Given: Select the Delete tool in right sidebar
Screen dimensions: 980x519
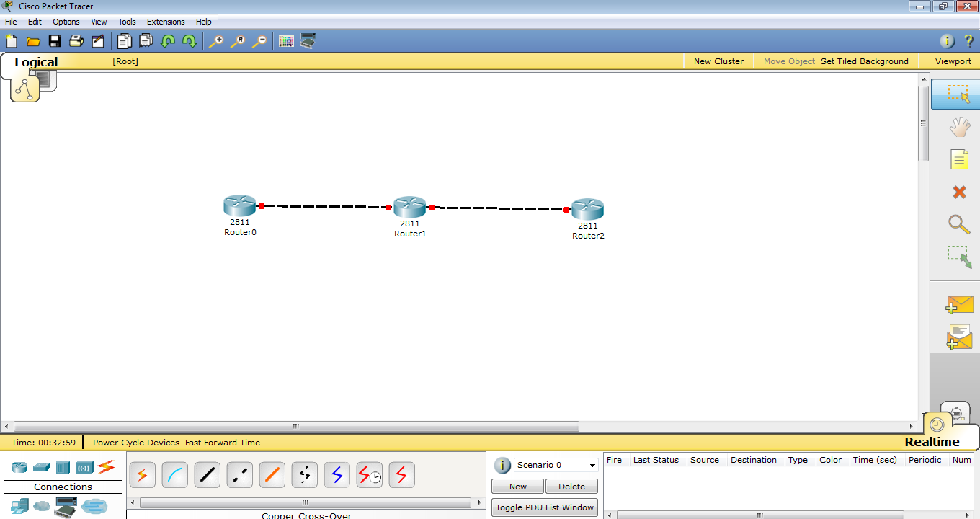Looking at the screenshot, I should pos(958,192).
